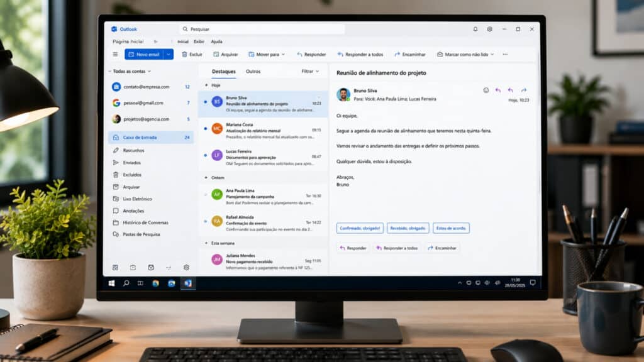Click Encaminhar in the top toolbar
Screen dimensions: 644x362
click(410, 54)
